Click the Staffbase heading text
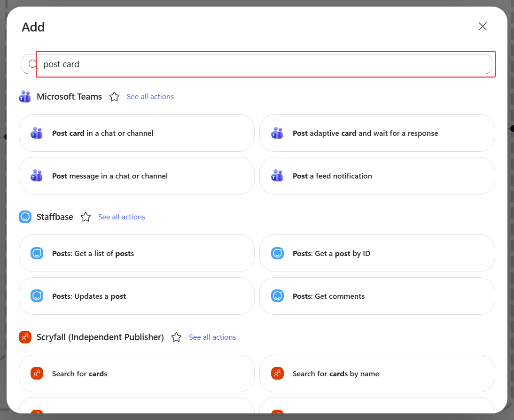The height and width of the screenshot is (420, 514). pyautogui.click(x=55, y=217)
